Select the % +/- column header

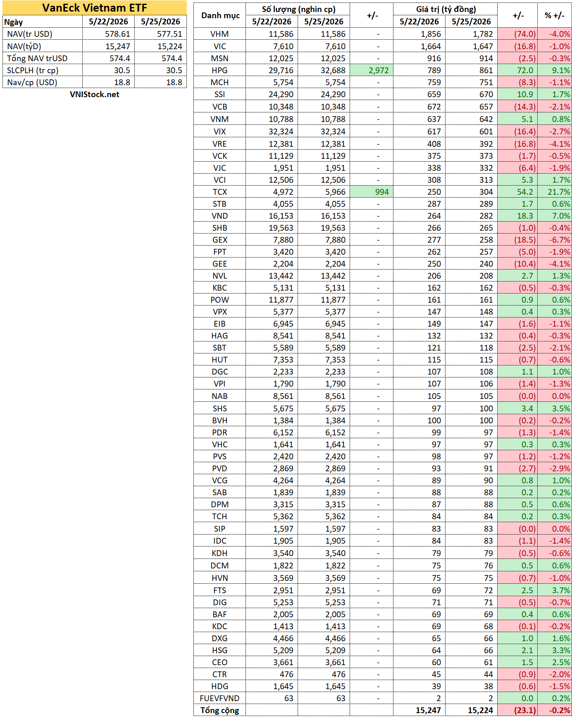coord(555,15)
